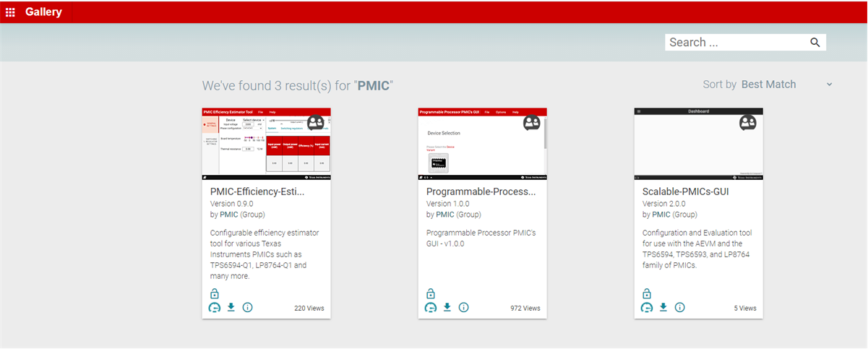
Task: Expand sort options using the chevron arrow
Action: [829, 85]
